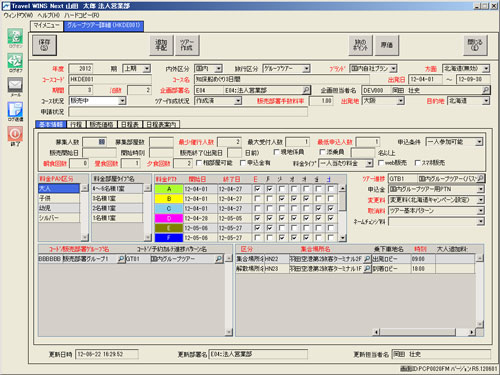Open the 内外区分 dropdown

218,69
